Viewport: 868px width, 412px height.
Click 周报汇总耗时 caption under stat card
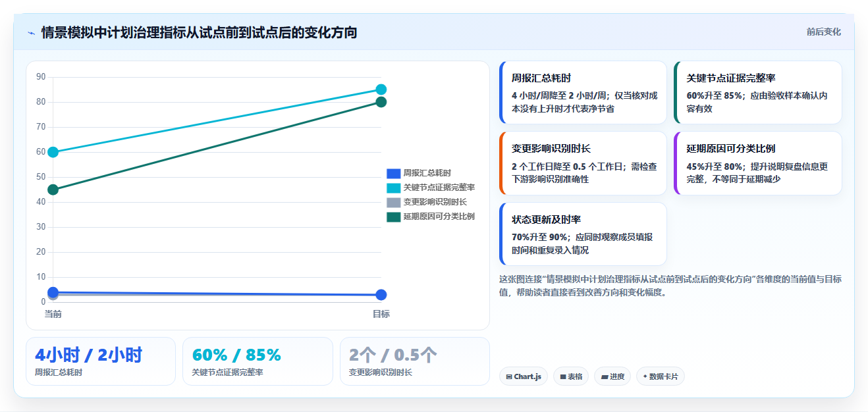click(x=59, y=373)
